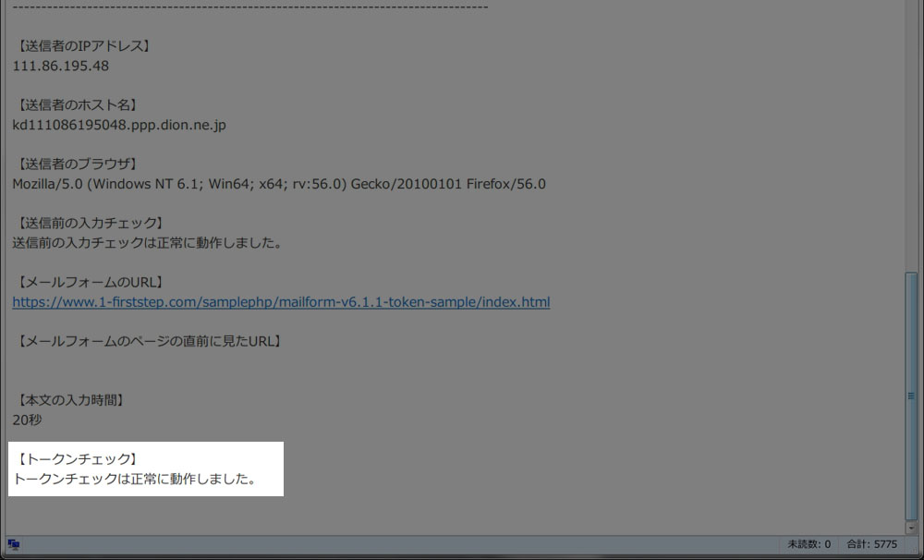The height and width of the screenshot is (560, 924).
Task: Click the 20秒 input time text
Action: [x=27, y=420]
